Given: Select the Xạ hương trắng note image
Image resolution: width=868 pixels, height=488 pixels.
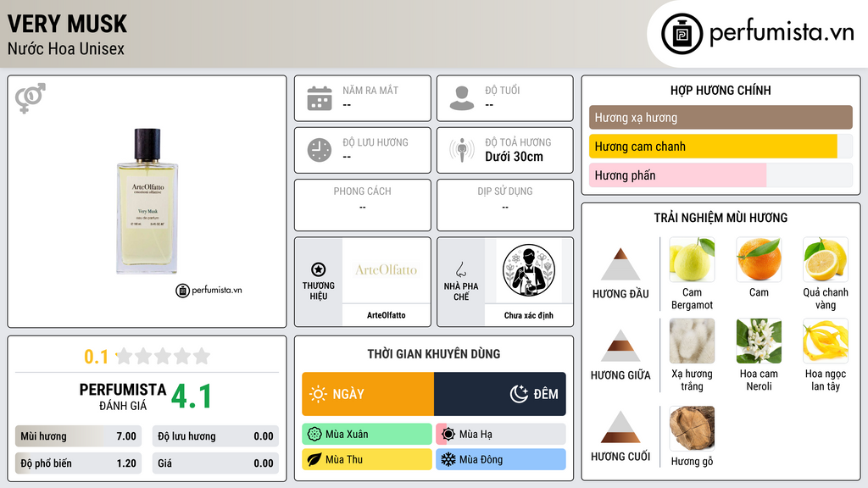Looking at the screenshot, I should (692, 341).
